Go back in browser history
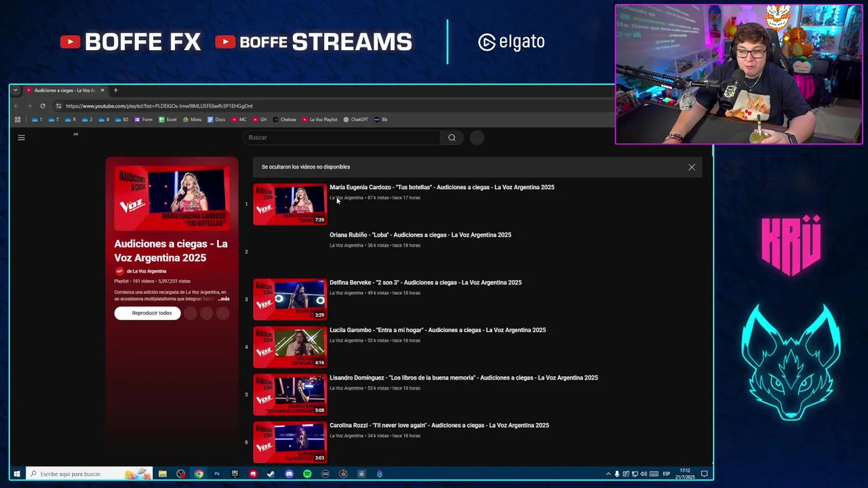Screen dimensions: 868x488 coord(16,106)
